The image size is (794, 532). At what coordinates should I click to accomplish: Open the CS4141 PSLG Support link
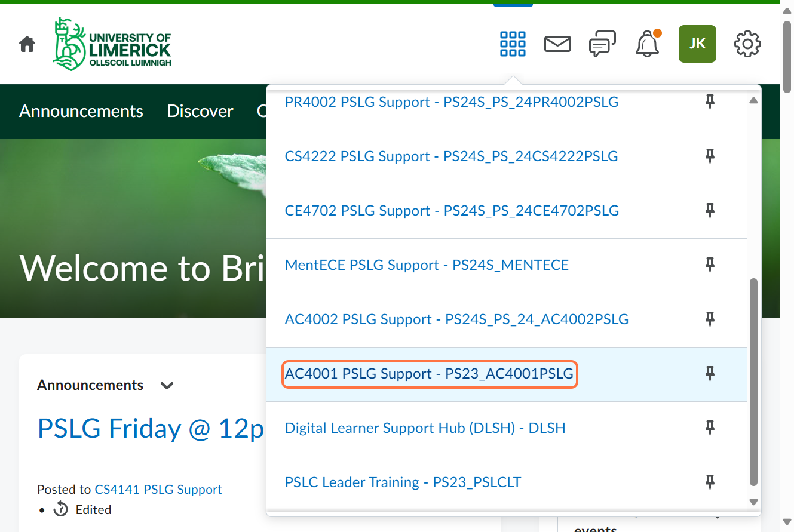point(158,490)
